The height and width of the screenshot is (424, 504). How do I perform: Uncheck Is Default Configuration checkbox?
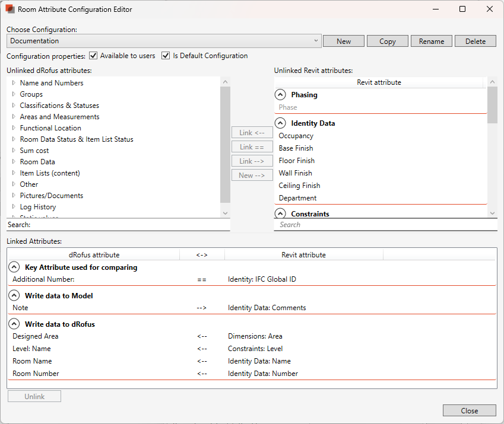tap(166, 56)
